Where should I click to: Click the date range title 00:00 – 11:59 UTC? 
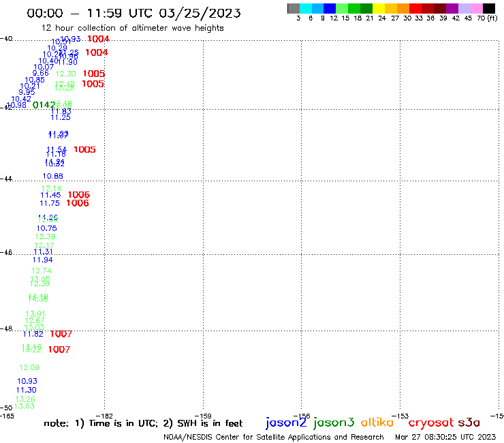133,13
